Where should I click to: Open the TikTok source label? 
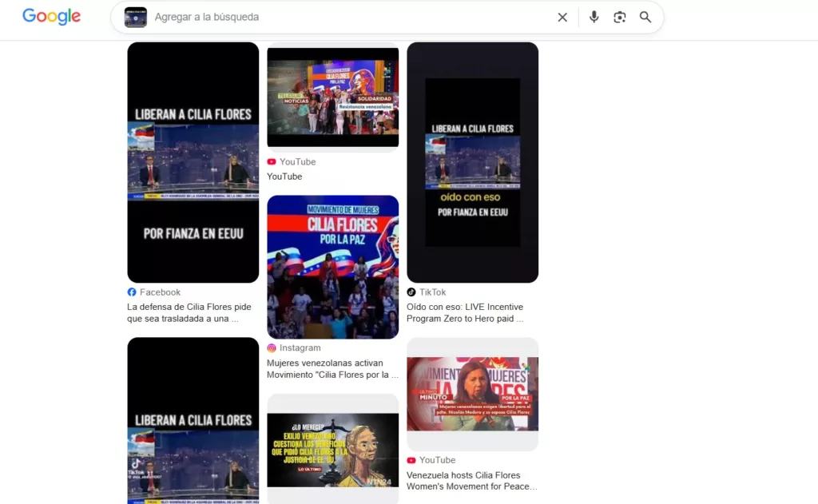(x=432, y=292)
